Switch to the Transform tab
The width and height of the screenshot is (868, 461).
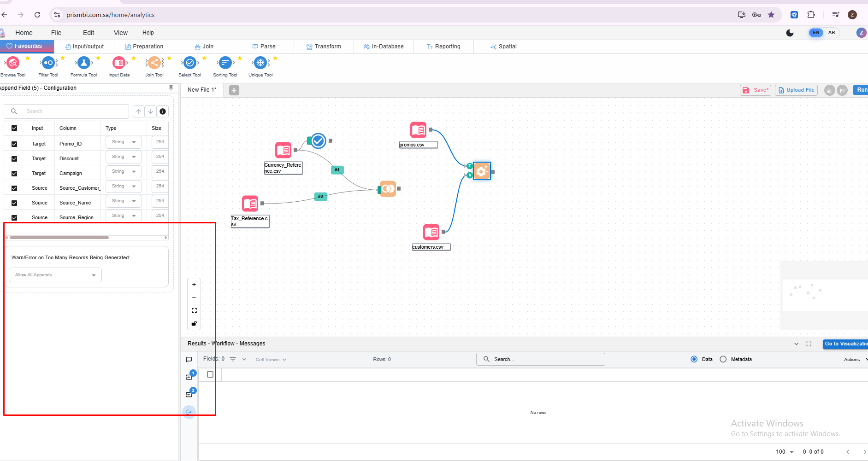[x=324, y=47]
